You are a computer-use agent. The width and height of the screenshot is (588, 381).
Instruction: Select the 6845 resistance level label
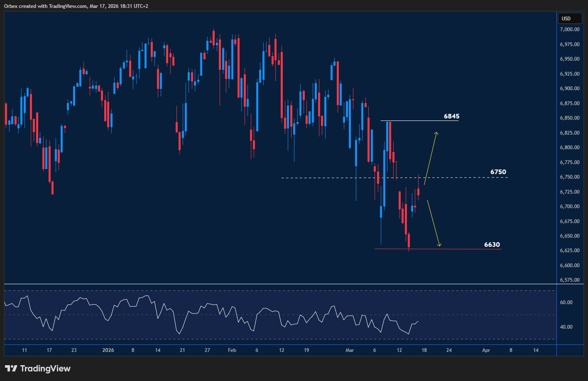click(x=451, y=116)
